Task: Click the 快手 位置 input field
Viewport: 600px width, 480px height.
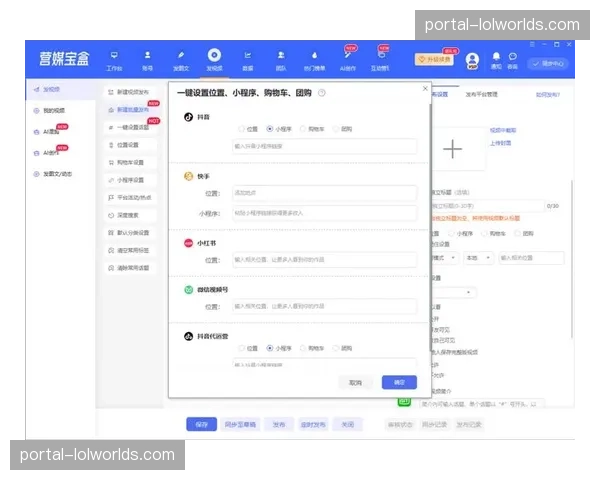Action: click(x=324, y=193)
